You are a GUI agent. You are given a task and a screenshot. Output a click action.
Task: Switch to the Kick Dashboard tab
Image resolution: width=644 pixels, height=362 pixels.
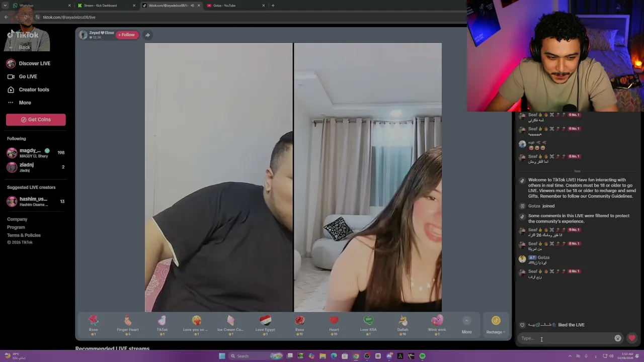(107, 6)
